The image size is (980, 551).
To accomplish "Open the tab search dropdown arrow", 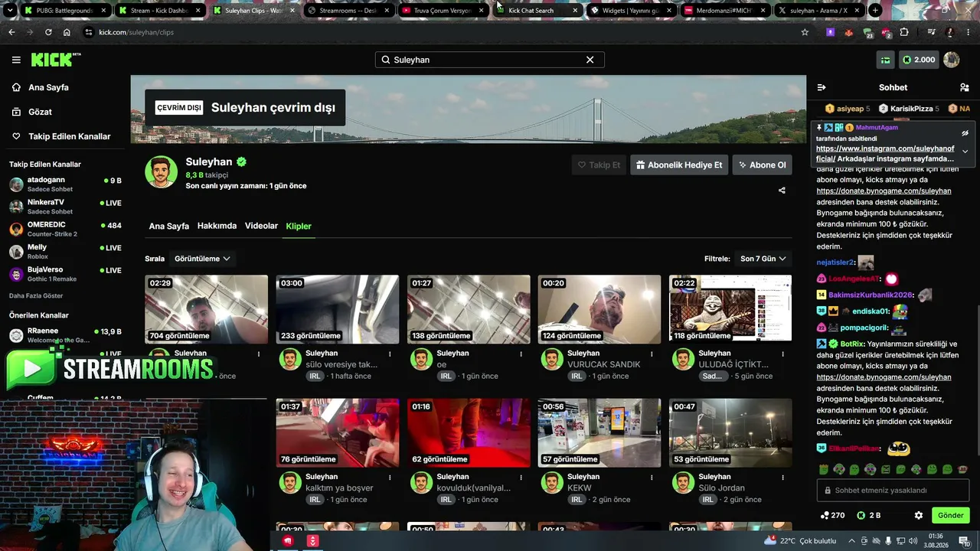I will click(10, 11).
